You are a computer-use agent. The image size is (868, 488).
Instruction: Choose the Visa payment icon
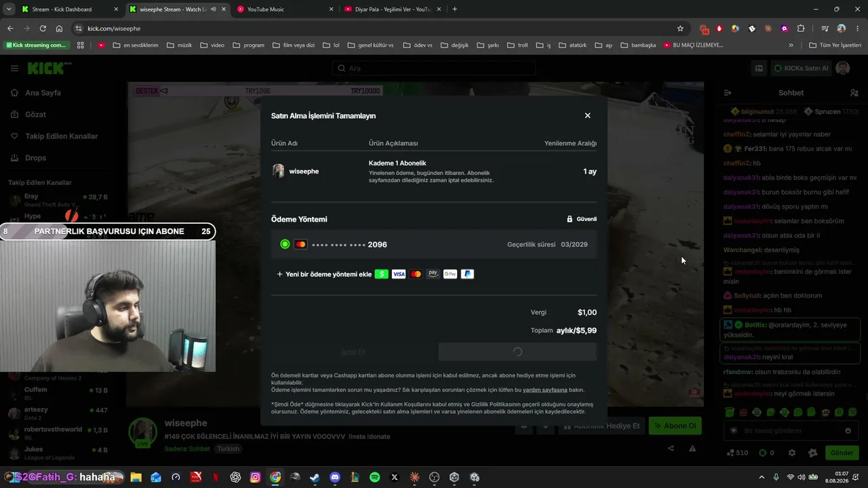pos(399,274)
